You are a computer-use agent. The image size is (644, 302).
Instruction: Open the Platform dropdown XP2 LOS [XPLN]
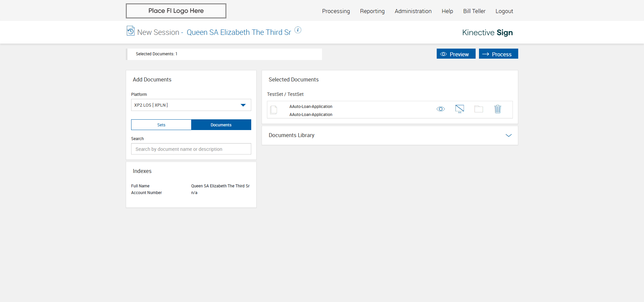pos(191,105)
